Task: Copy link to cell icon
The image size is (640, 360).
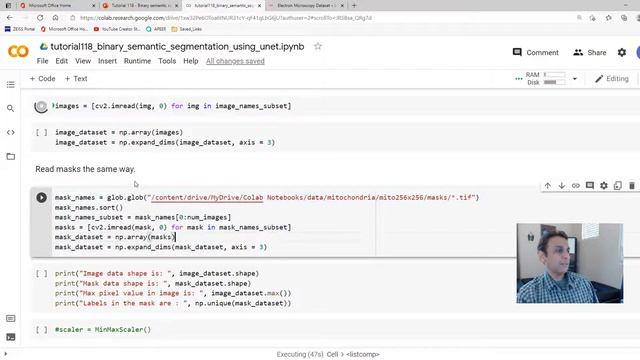Action: 576,186
